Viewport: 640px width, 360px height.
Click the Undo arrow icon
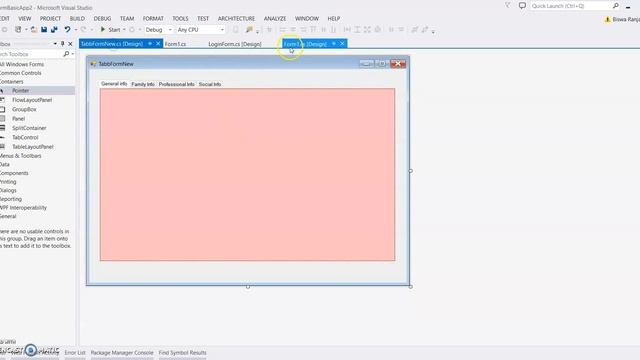point(67,29)
